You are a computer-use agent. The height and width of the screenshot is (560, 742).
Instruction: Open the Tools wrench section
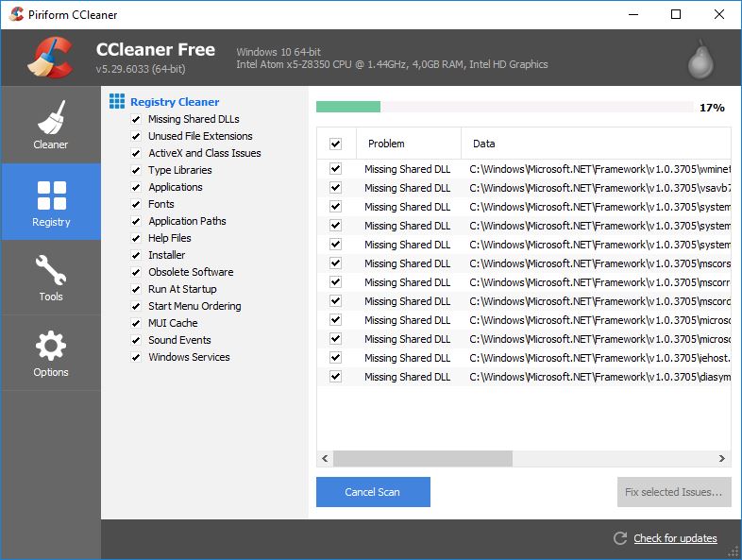[51, 278]
